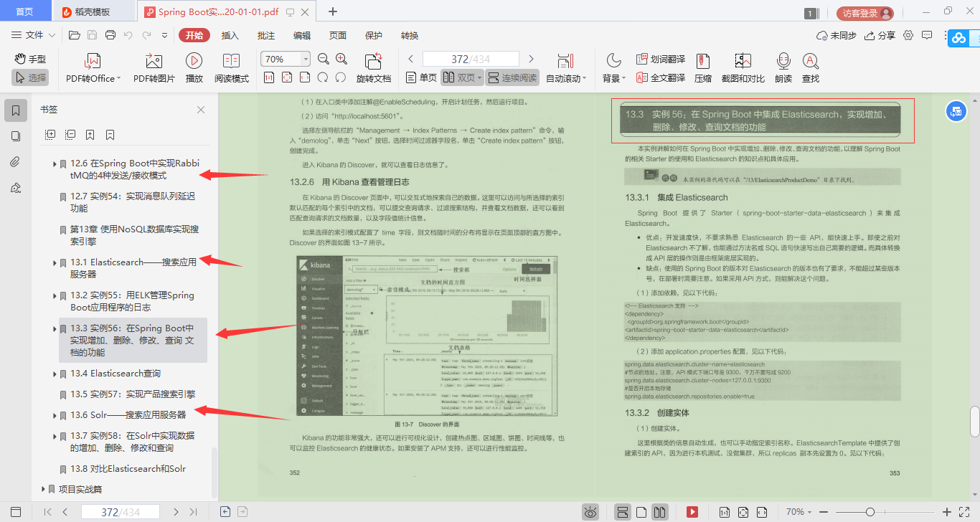The image size is (980, 522).
Task: Toggle 选择 selection tool
Action: coord(29,77)
